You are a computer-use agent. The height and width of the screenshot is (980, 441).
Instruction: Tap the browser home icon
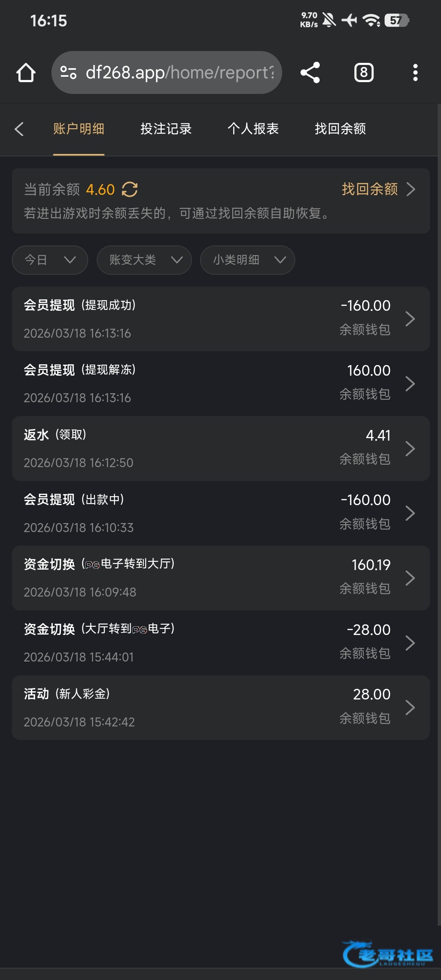pos(26,73)
